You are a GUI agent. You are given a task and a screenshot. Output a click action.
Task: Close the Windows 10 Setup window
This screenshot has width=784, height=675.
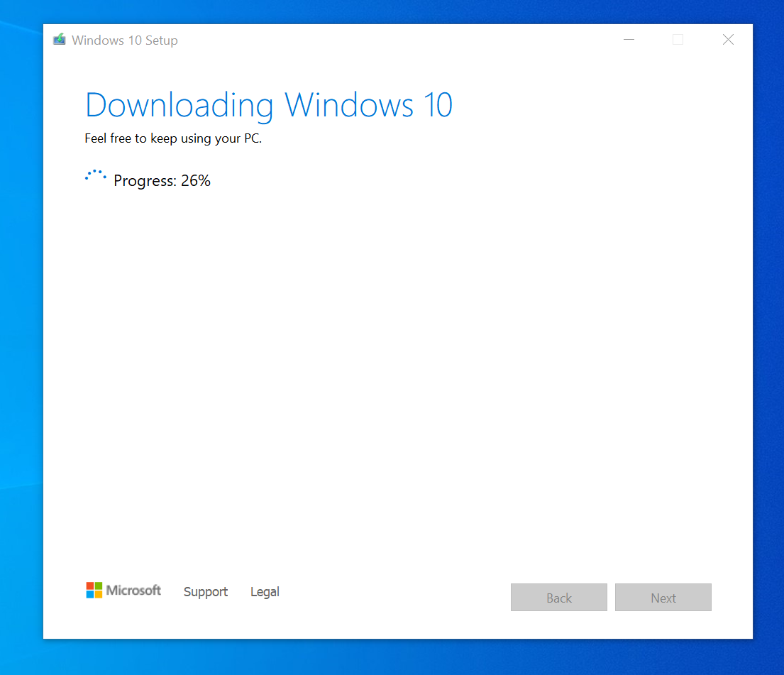(728, 40)
